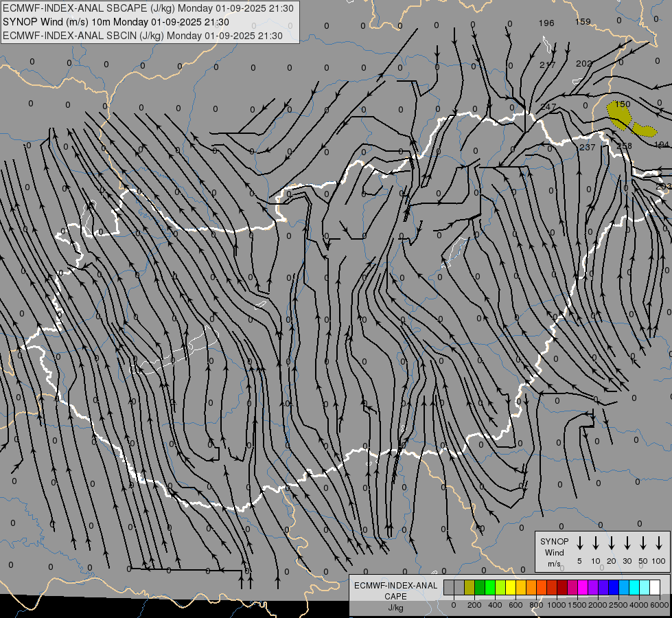672x618 pixels.
Task: Click the 50 m/s wind arrow in the legend
Action: coord(643,543)
